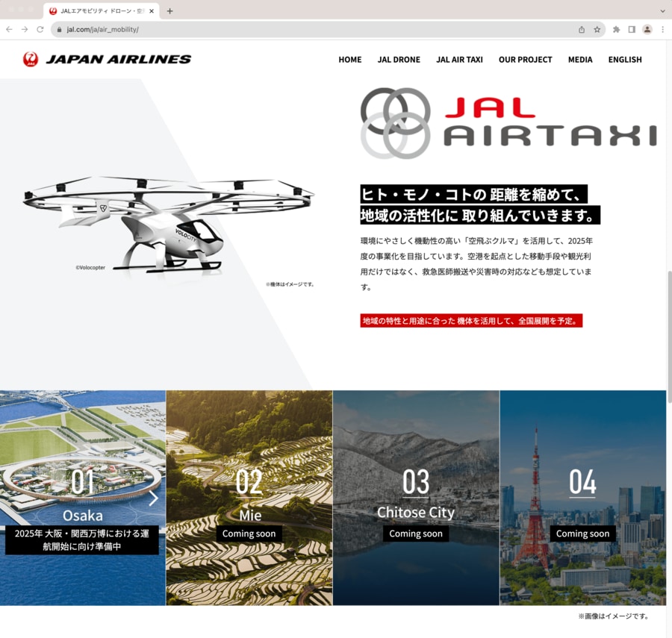The image size is (672, 638).
Task: Click the address bar URL field
Action: click(299, 29)
